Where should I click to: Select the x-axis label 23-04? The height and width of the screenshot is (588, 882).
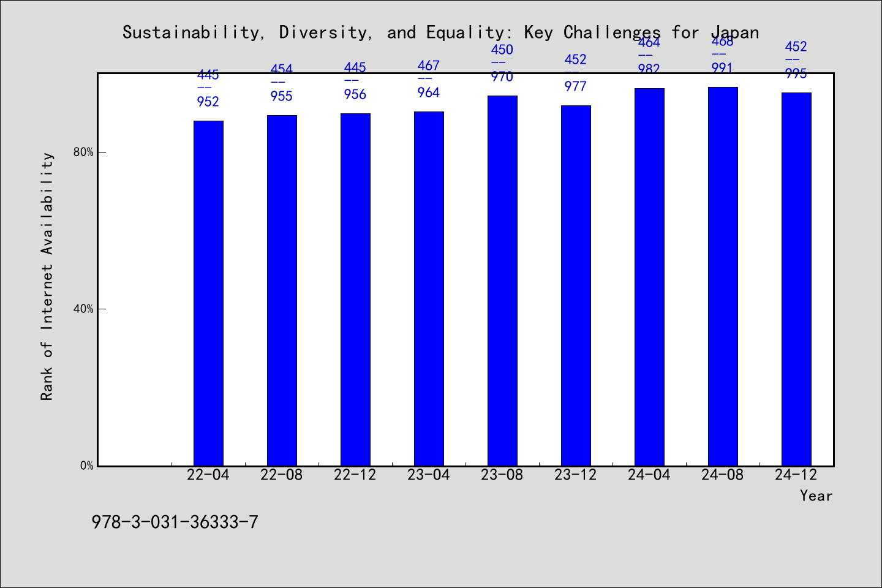point(429,475)
